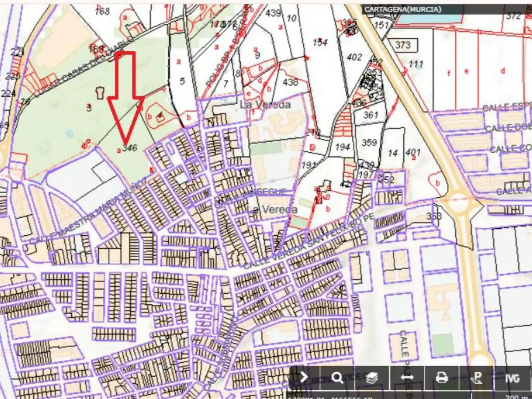Click parcel 346 below the red arrow
This screenshot has width=532, height=399.
(x=130, y=148)
